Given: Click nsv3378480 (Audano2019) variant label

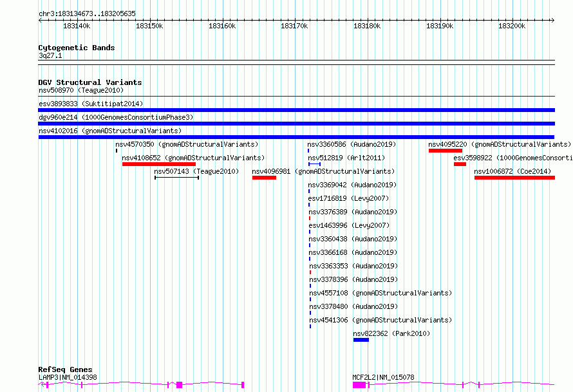Looking at the screenshot, I should [x=353, y=306].
